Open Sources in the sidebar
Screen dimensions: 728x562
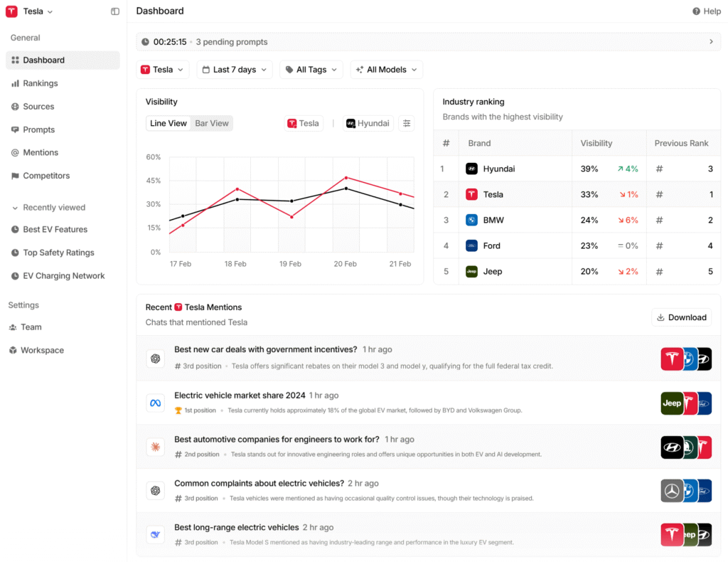tap(63, 107)
